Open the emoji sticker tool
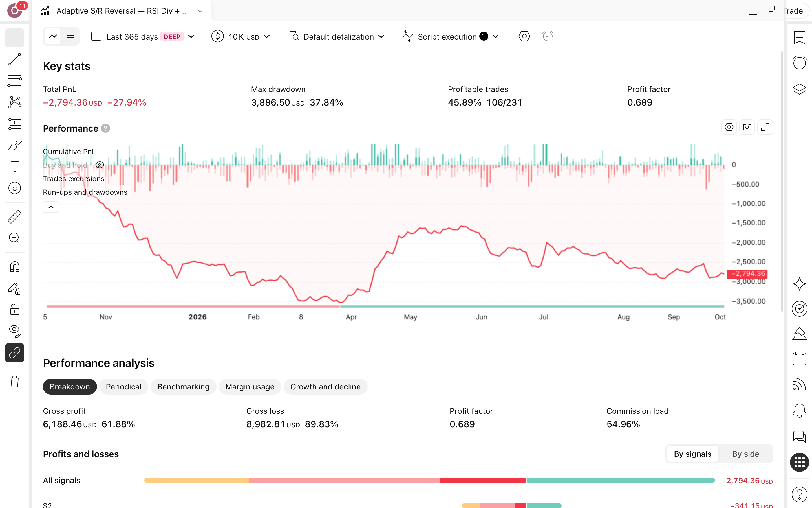 pyautogui.click(x=14, y=188)
